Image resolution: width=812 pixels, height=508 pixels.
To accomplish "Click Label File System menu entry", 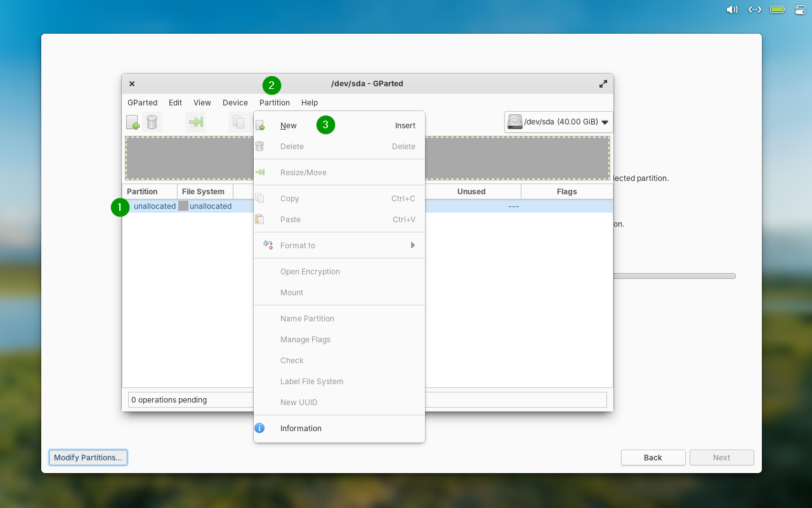I will [x=339, y=382].
